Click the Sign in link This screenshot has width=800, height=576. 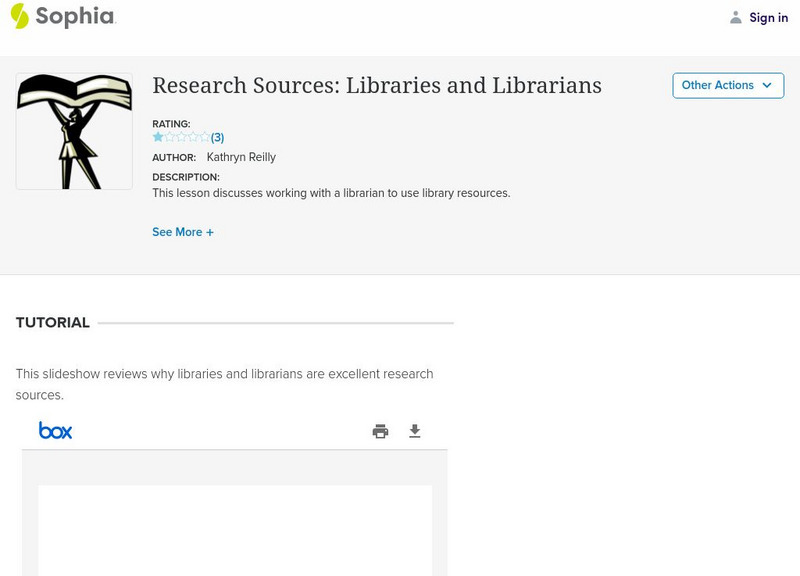click(x=768, y=17)
